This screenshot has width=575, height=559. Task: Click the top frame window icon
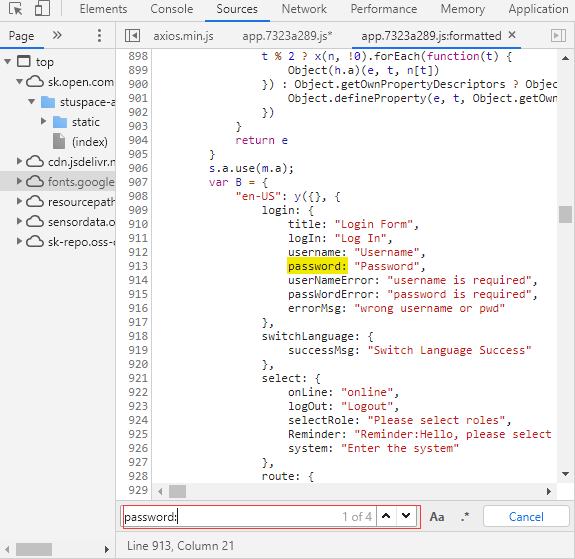click(24, 61)
